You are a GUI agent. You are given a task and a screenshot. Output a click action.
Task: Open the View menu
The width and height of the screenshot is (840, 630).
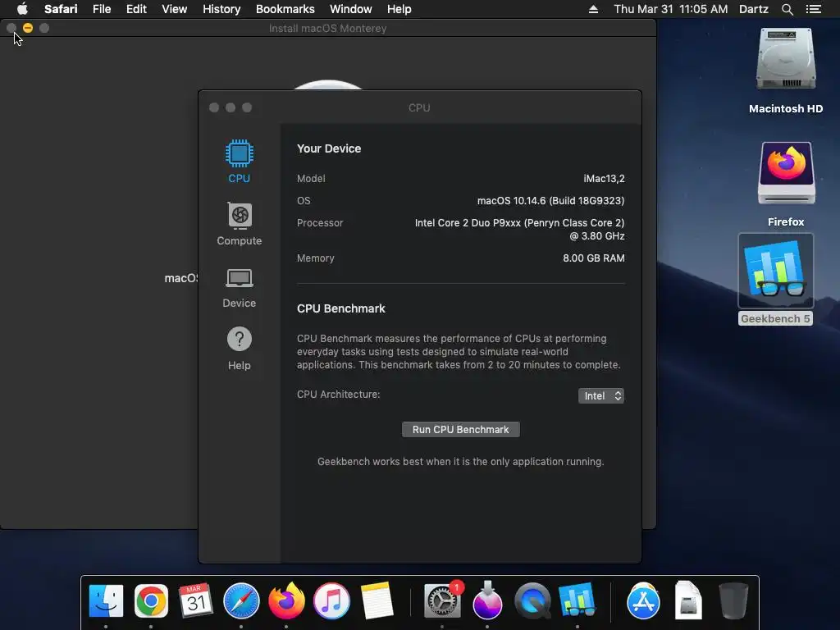point(175,9)
